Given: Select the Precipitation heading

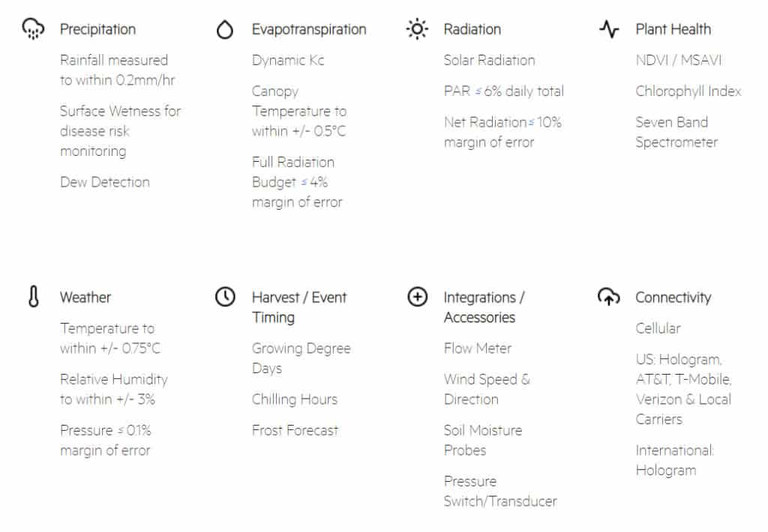Looking at the screenshot, I should tap(97, 29).
